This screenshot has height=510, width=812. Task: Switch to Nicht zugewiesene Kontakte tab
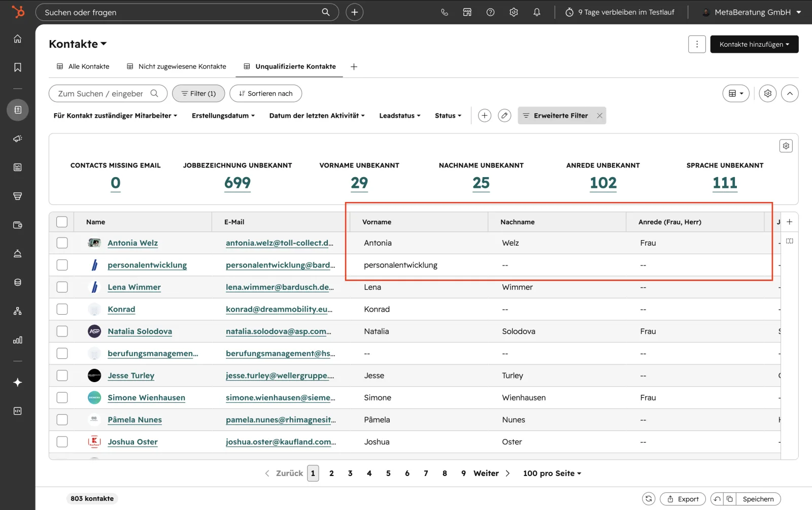[177, 66]
